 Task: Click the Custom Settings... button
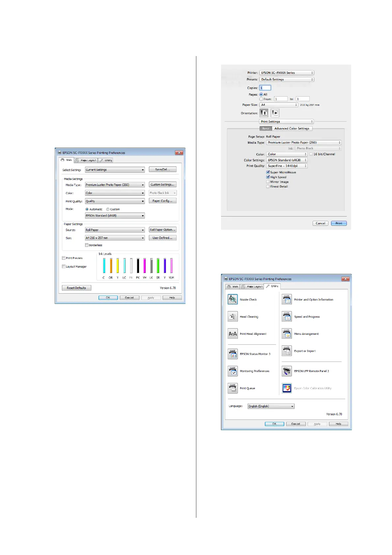pyautogui.click(x=162, y=185)
